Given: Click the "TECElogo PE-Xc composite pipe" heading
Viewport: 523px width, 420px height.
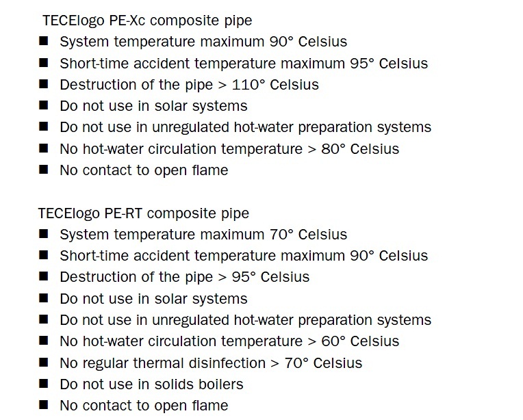Looking at the screenshot, I should [147, 21].
